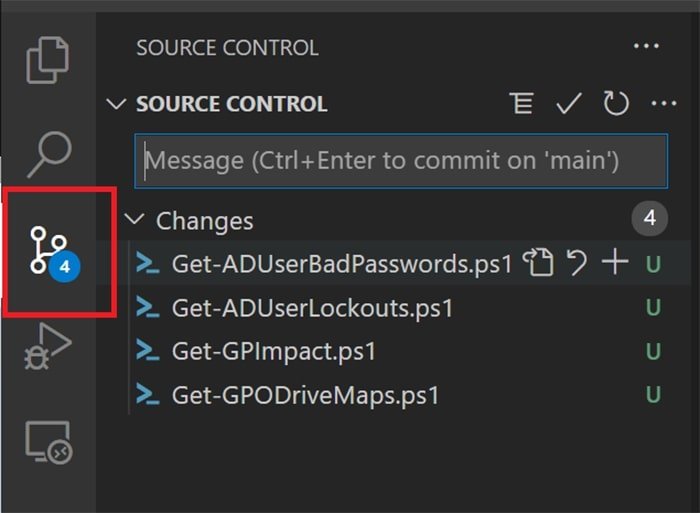Open the Source Control view icon
The image size is (700, 513).
pyautogui.click(x=48, y=250)
